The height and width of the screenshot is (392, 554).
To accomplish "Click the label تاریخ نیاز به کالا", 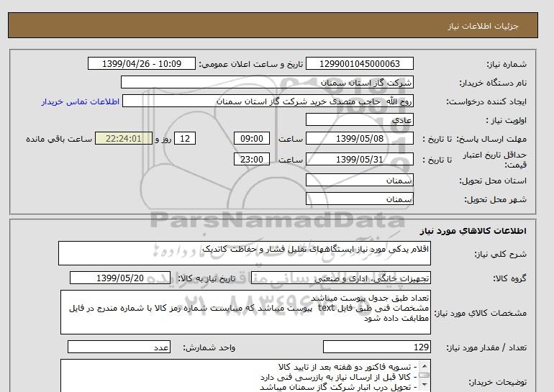I will [x=206, y=278].
